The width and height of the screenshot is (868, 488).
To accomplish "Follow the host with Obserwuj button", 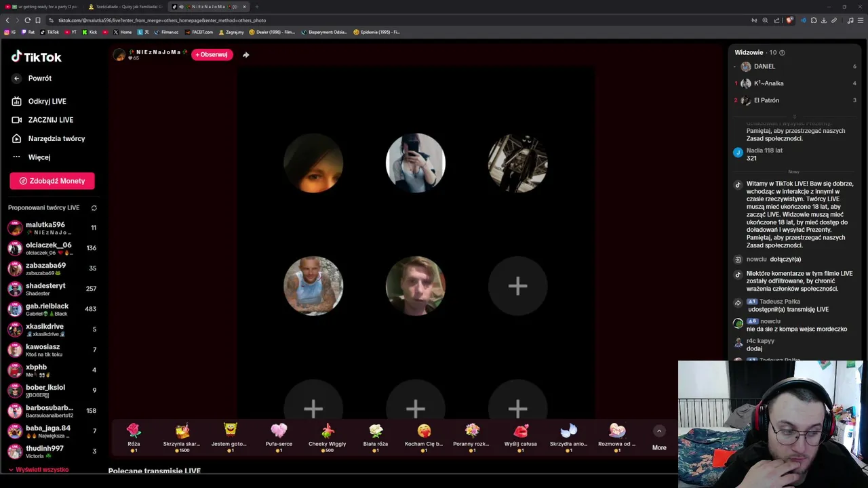I will (x=212, y=54).
